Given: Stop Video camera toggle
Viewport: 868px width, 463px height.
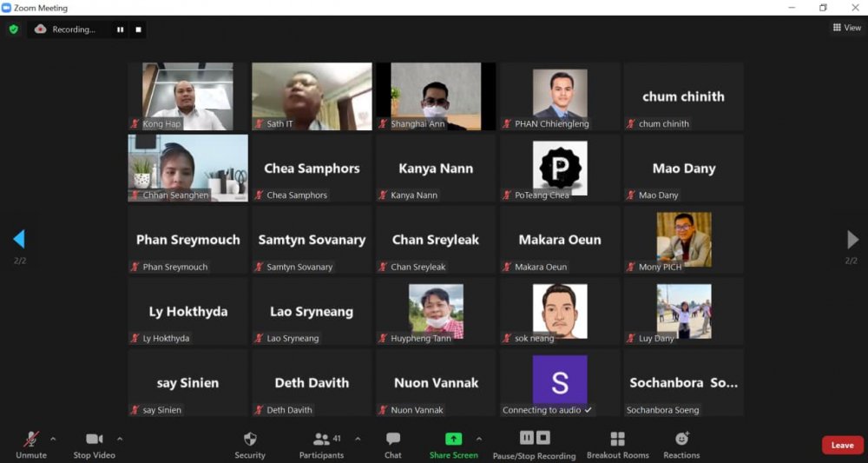Looking at the screenshot, I should click(x=94, y=440).
